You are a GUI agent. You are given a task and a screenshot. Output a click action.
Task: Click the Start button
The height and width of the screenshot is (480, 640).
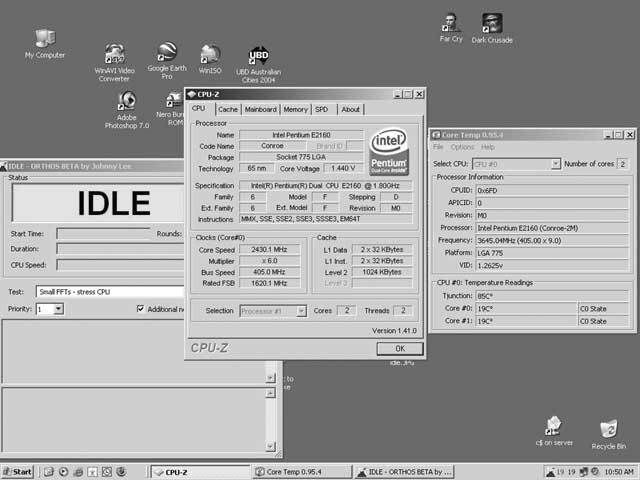tap(18, 472)
